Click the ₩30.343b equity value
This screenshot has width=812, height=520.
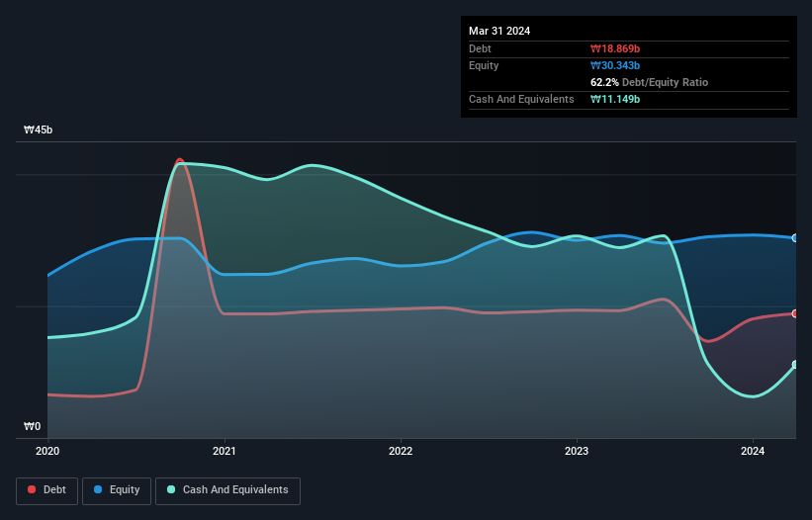tap(615, 65)
